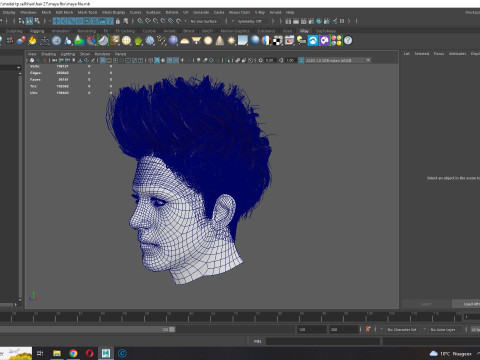Screen dimensions: 480x360
Task: Click the padlock icon in status line
Action: (118, 21)
